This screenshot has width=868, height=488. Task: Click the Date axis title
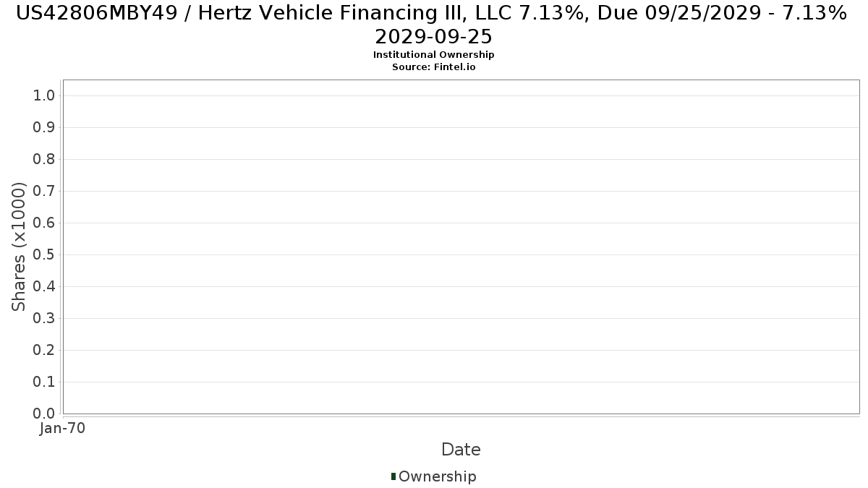pyautogui.click(x=461, y=450)
